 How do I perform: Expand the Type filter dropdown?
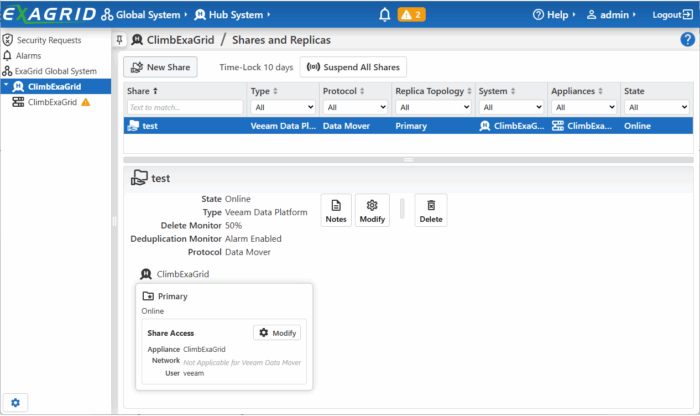282,107
